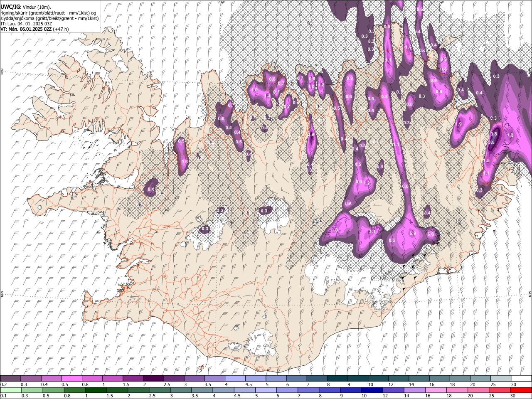The image size is (532, 399).
Task: Click the "0.4" legend value label
Action: [x=44, y=384]
